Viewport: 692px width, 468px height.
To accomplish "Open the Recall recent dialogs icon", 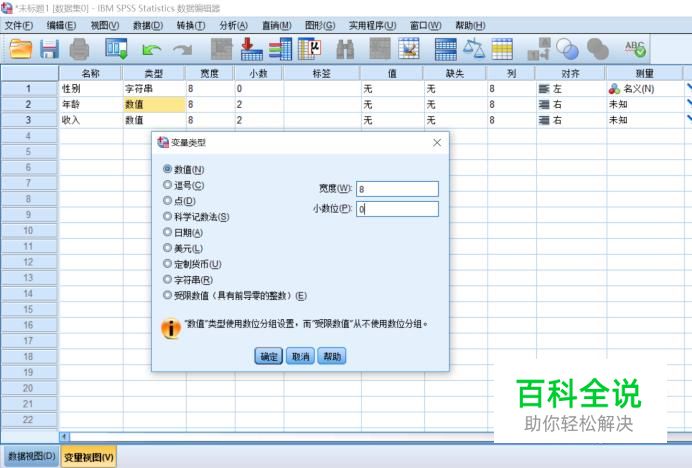I will (116, 49).
